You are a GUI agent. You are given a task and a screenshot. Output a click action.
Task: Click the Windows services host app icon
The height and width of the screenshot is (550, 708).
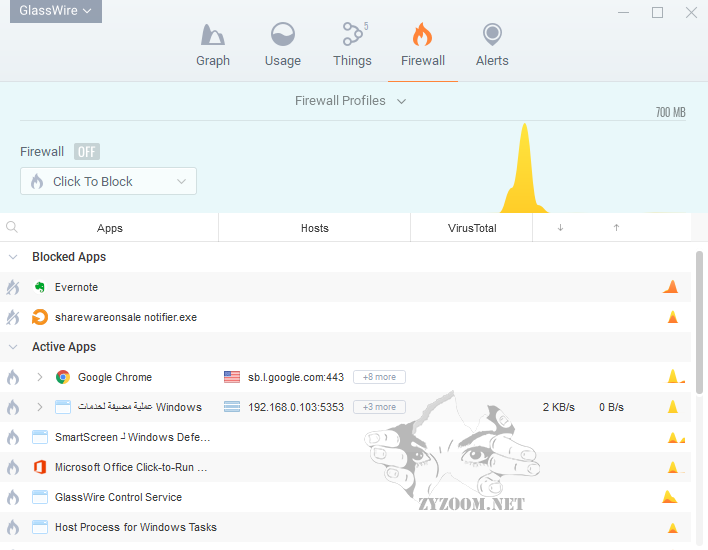point(63,407)
